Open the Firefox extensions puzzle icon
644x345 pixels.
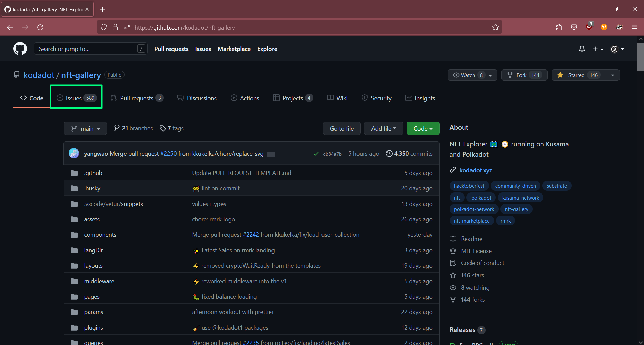(x=559, y=27)
